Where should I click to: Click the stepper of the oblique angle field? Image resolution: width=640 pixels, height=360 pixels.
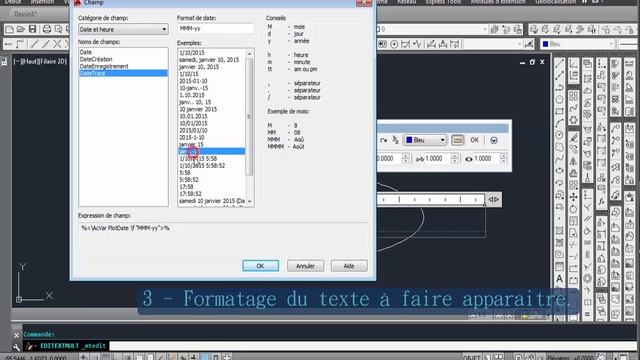pyautogui.click(x=504, y=158)
